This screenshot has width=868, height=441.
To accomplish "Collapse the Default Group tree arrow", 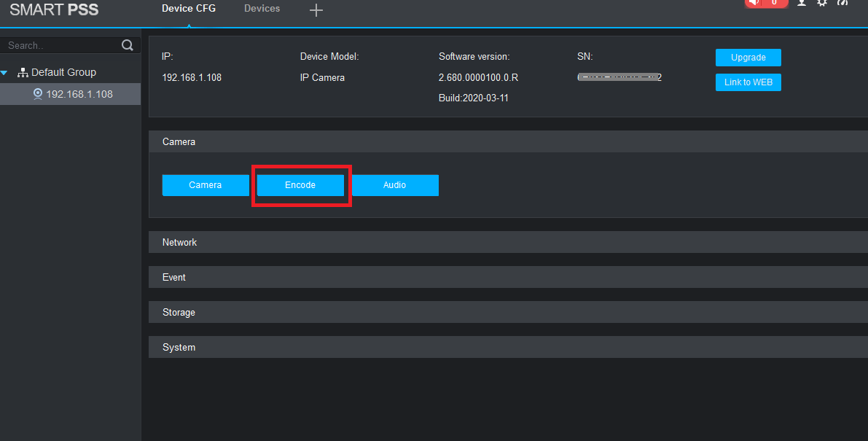I will tap(5, 73).
